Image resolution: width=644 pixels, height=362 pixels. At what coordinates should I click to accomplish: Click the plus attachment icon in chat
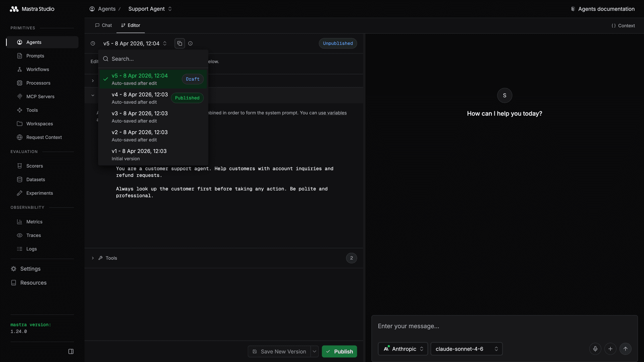[x=610, y=349]
